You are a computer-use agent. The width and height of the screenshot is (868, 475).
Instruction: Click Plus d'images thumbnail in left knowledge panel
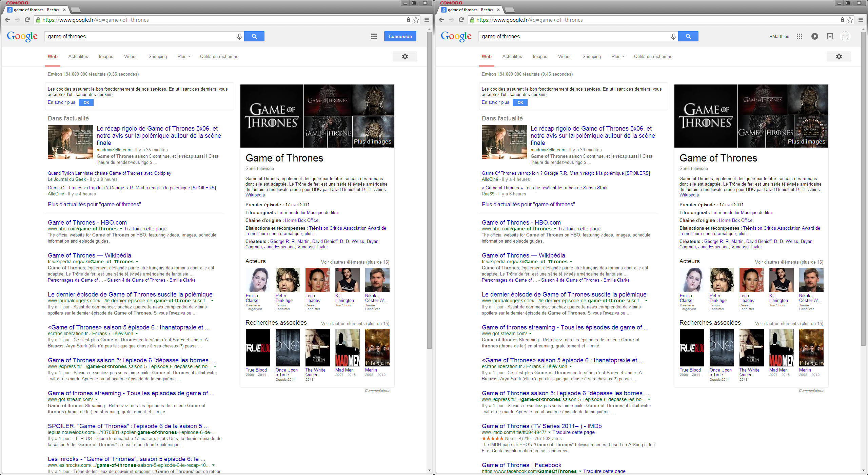373,132
